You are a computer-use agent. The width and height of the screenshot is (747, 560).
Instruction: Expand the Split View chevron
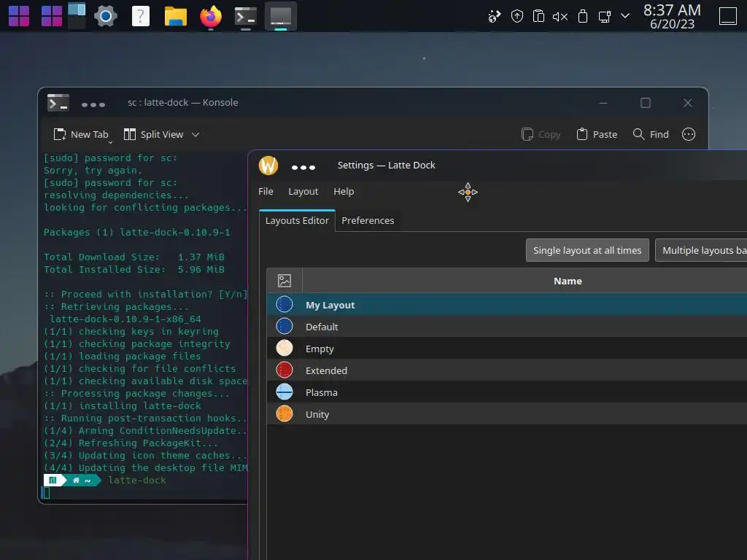[196, 135]
